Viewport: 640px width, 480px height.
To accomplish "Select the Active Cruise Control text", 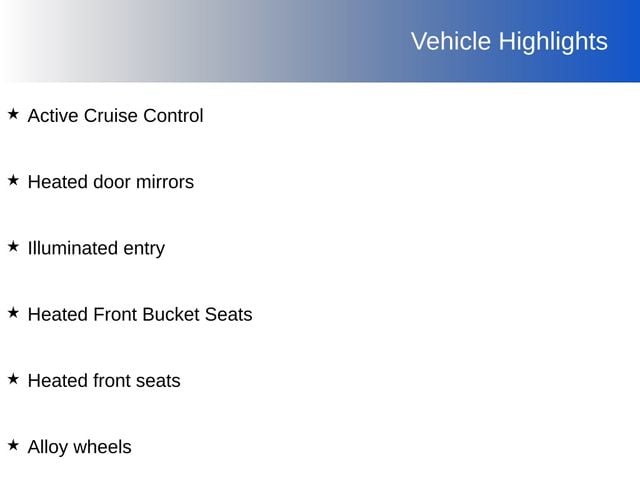I will point(115,116).
